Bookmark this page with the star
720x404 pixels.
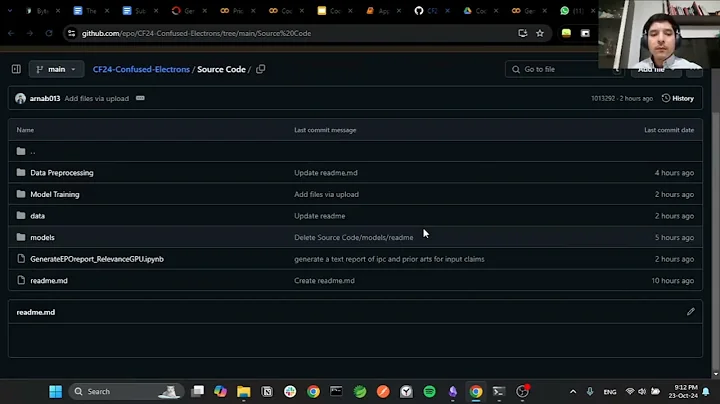tap(540, 34)
